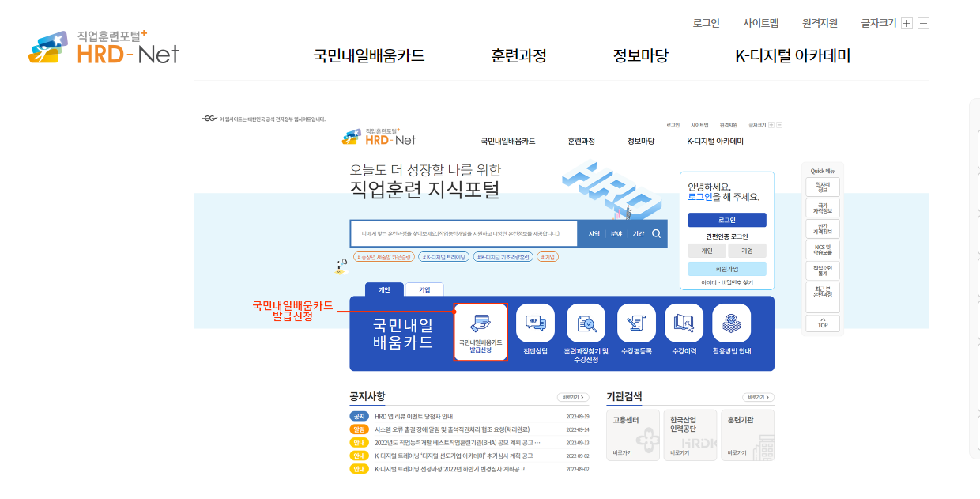This screenshot has height=499, width=980.
Task: Click the 국민내일배움카드 발급신청 card icon in guide image
Action: click(481, 332)
